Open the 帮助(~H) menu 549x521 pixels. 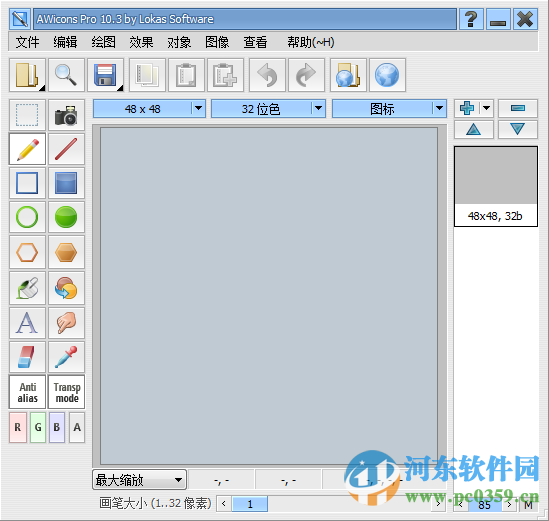[x=311, y=42]
